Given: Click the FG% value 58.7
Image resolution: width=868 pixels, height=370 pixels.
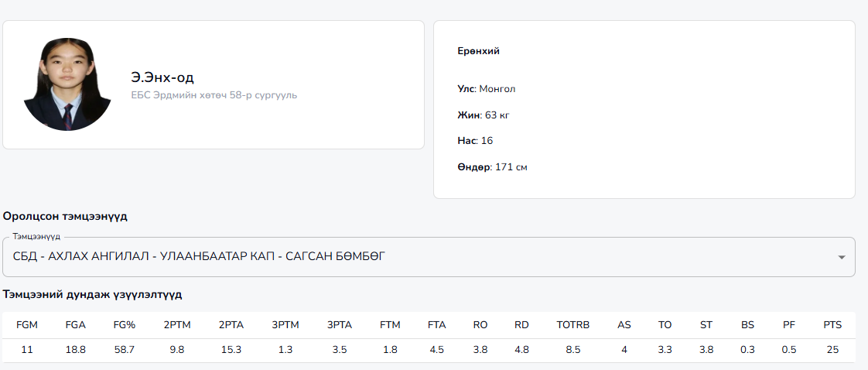Looking at the screenshot, I should click(125, 350).
